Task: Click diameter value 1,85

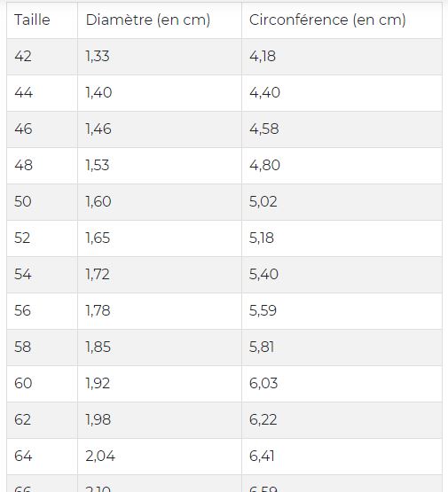Action: 98,348
